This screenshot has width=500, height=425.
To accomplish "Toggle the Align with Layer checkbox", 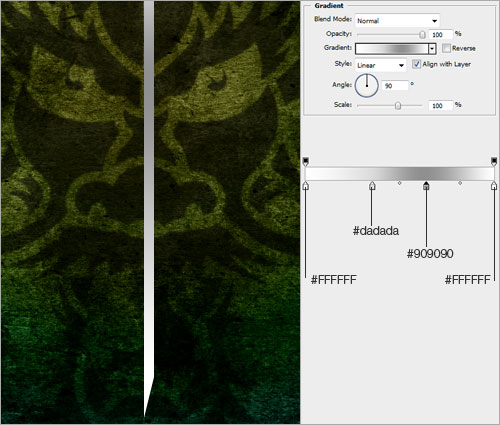I will (x=416, y=64).
